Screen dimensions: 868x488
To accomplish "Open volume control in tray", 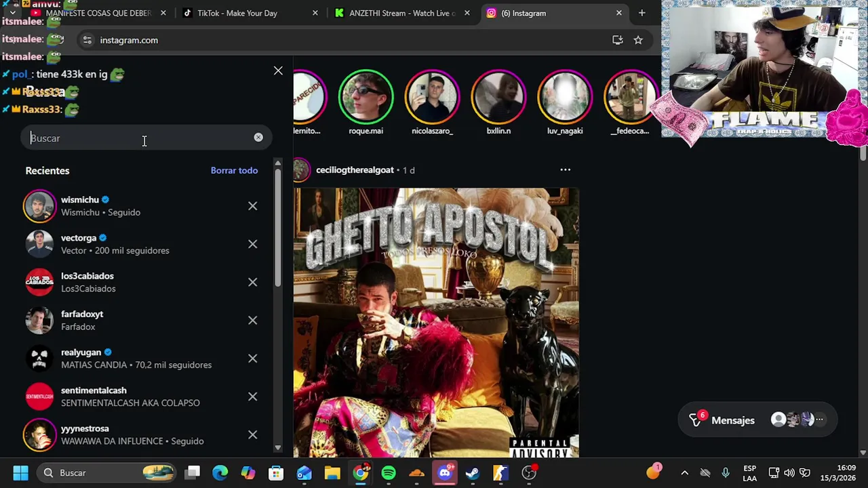I will coord(789,473).
